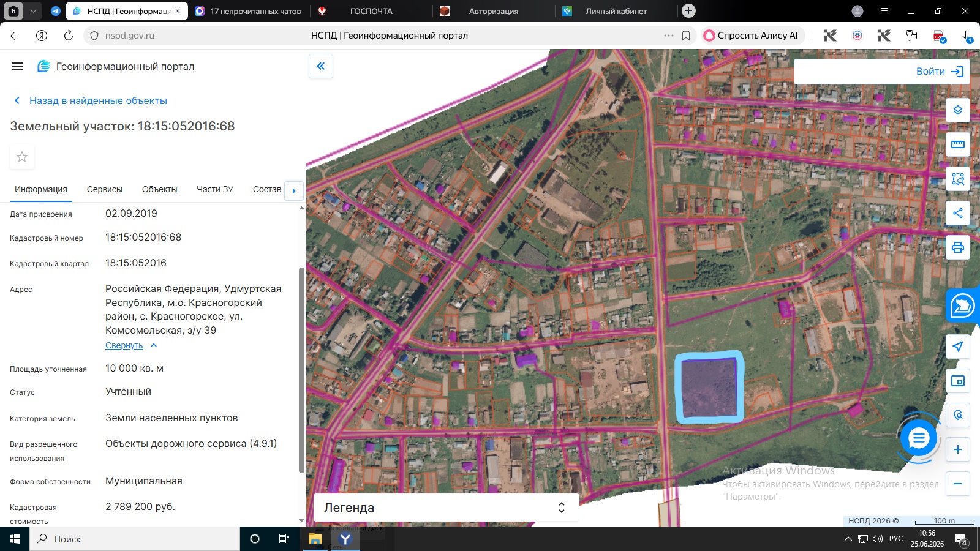Switch to the Состав tab
Image resolution: width=980 pixels, height=551 pixels.
pyautogui.click(x=267, y=189)
